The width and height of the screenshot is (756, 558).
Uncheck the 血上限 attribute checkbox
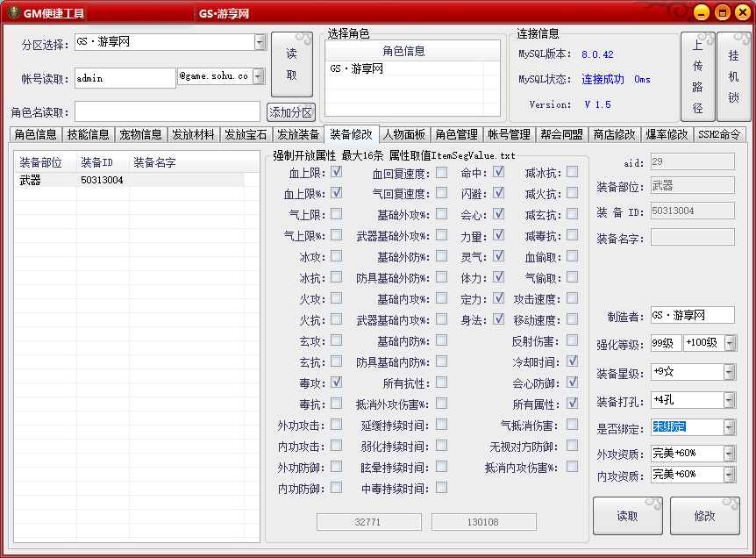336,172
